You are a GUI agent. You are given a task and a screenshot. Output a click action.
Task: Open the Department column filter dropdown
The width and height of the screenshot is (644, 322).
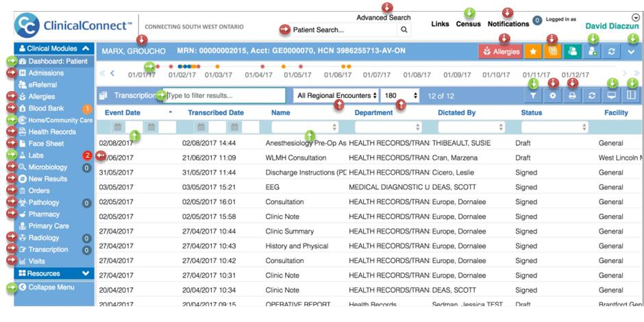[388, 127]
